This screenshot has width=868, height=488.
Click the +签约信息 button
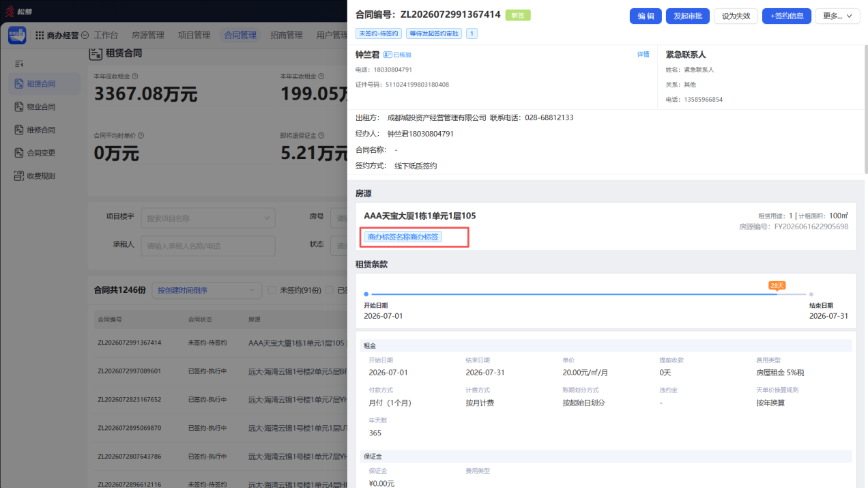tap(786, 16)
